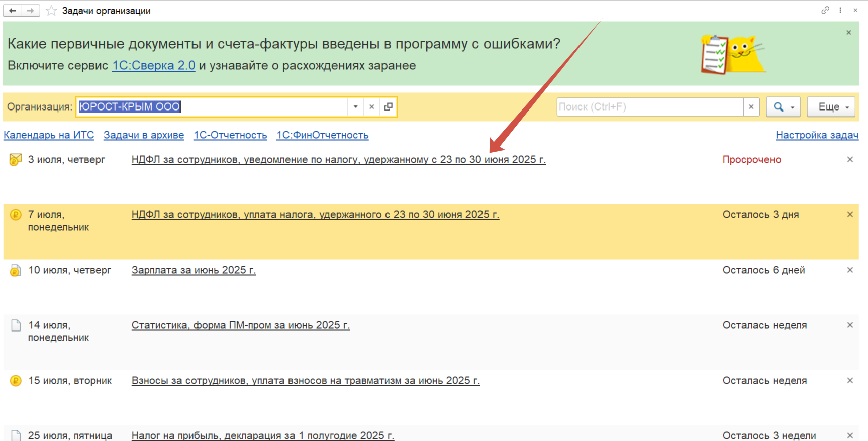Screen dimensions: 868x441
Task: Dismiss the overdue НДФЛ уведомление task
Action: 850,160
